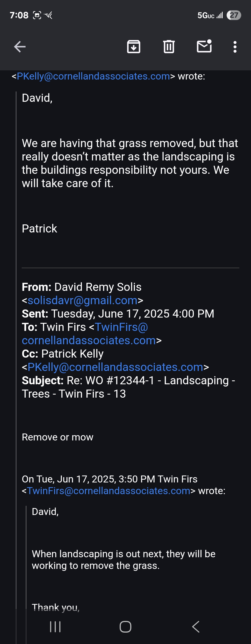Tap the screenshot capture status icon
251x644 pixels.
click(37, 15)
